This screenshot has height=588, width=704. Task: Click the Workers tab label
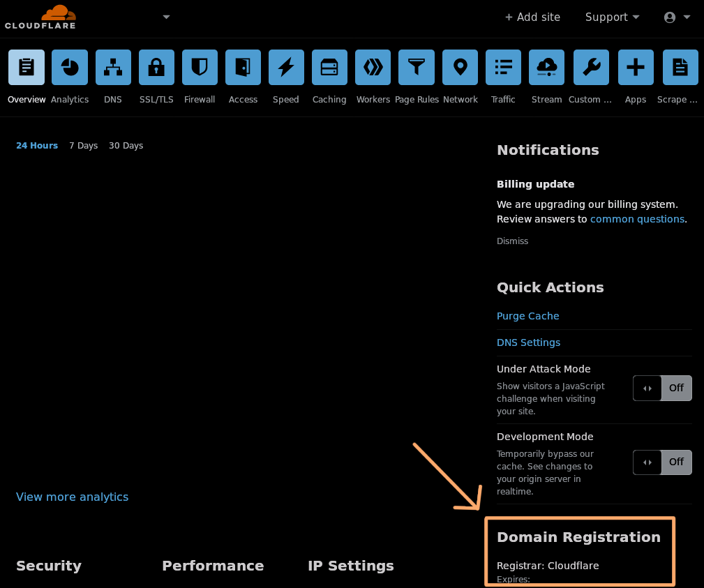tap(373, 99)
